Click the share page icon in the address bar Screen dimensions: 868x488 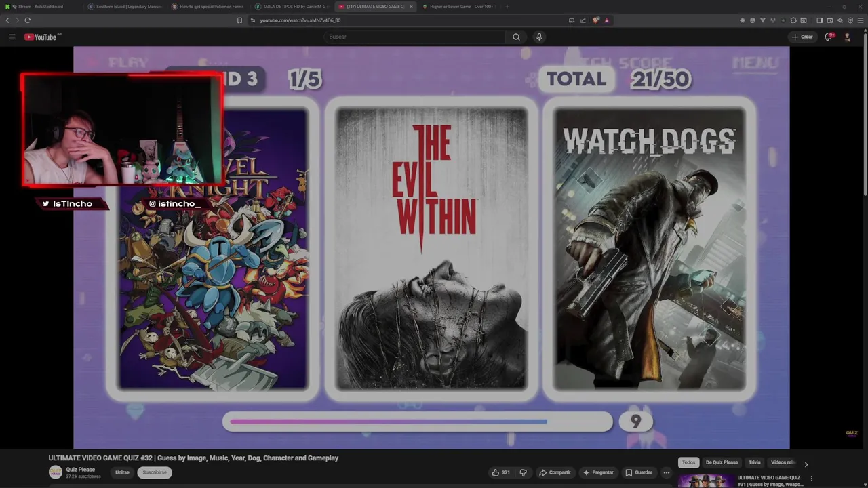coord(583,20)
